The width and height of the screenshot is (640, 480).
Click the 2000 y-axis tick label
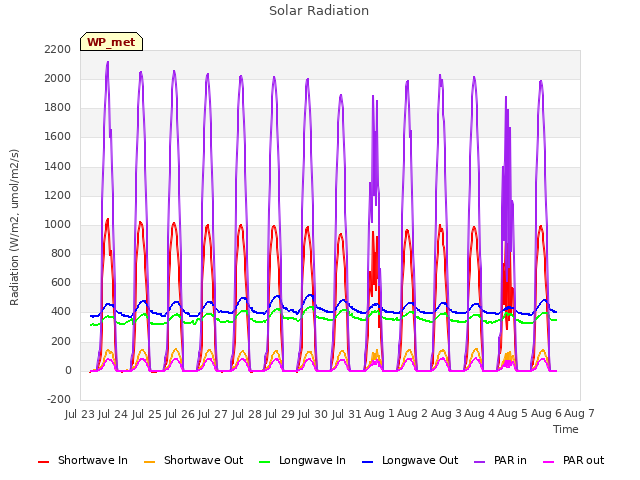58,78
